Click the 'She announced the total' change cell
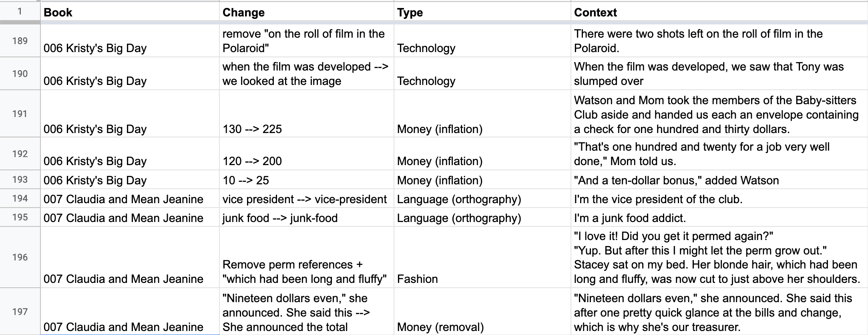This screenshot has height=335, width=868. pos(306,312)
